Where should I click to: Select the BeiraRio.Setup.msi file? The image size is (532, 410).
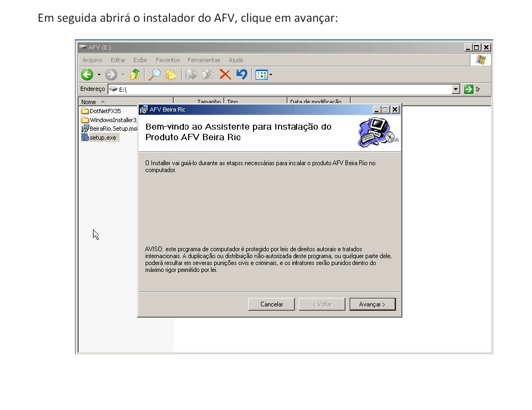[x=109, y=129]
